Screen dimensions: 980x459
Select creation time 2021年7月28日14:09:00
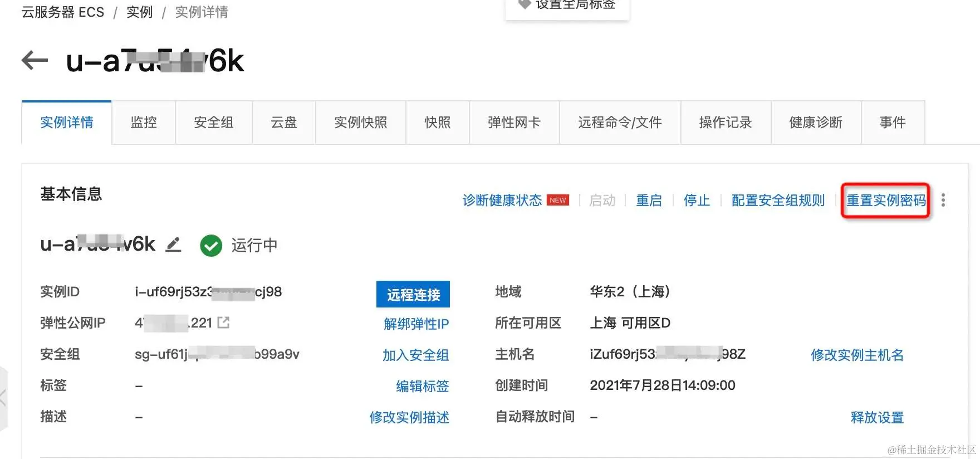click(663, 385)
